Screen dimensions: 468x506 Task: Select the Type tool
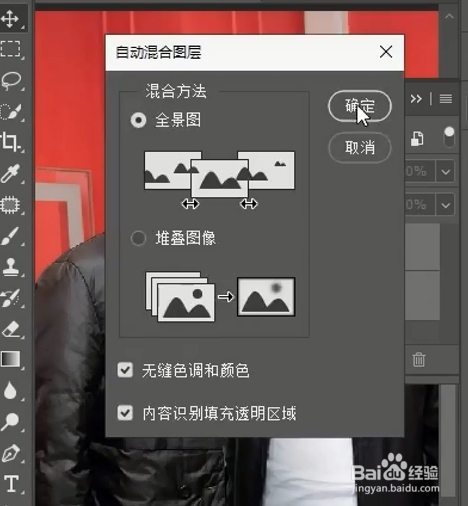(x=11, y=484)
